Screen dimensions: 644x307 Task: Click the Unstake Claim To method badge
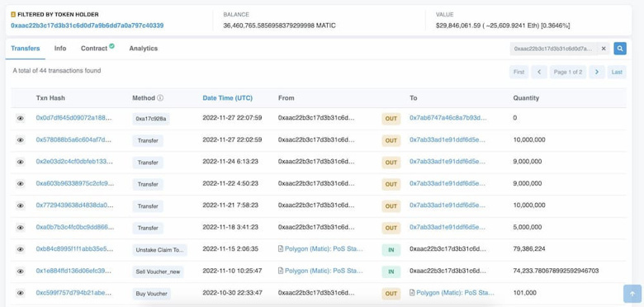pos(160,250)
